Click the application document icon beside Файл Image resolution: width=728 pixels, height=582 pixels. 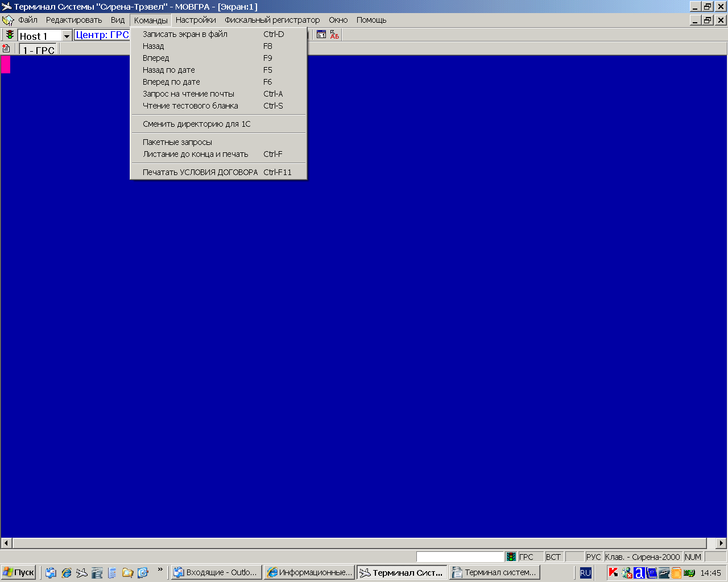click(8, 20)
